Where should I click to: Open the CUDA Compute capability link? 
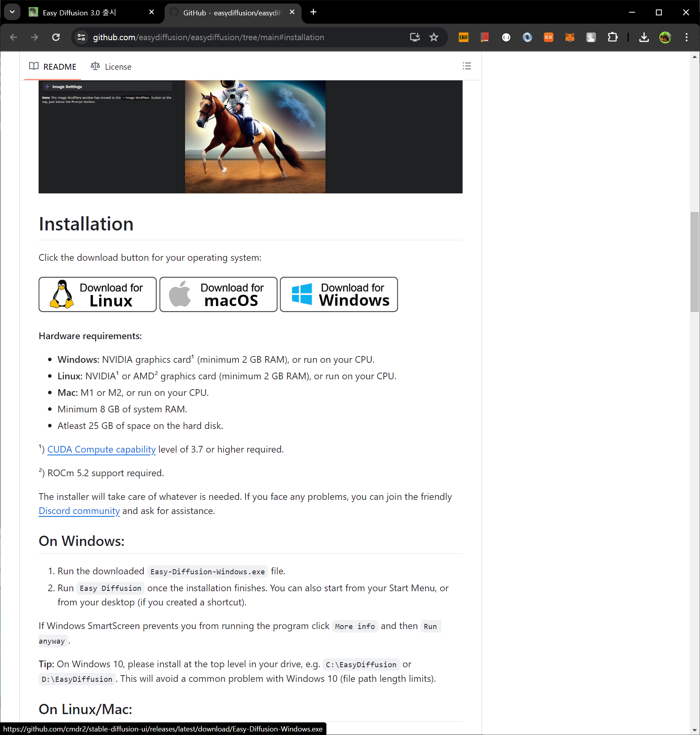tap(102, 449)
